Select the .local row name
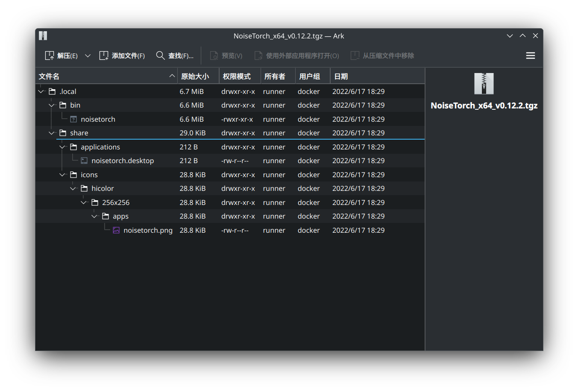 click(x=68, y=91)
